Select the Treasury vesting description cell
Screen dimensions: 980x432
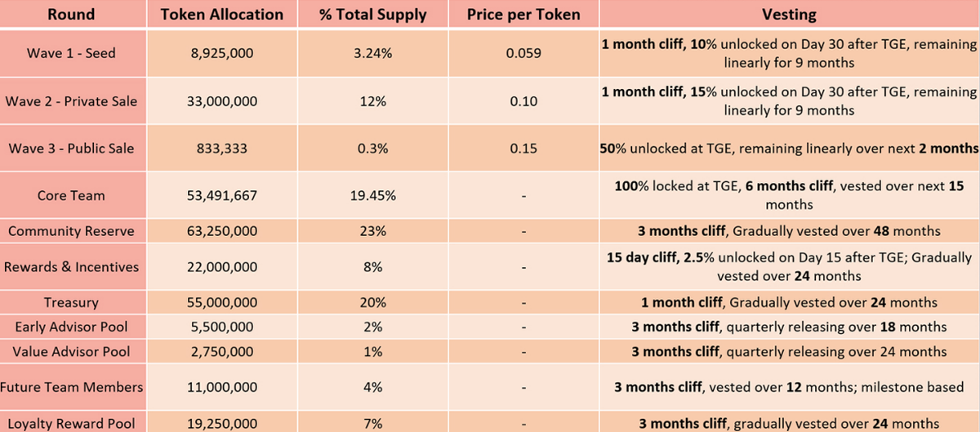pos(788,303)
